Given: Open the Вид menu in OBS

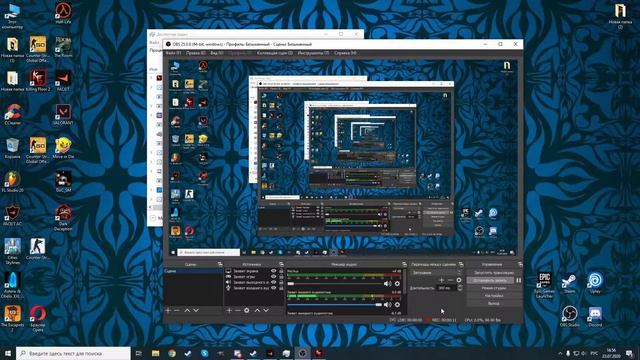Looking at the screenshot, I should click(x=217, y=53).
